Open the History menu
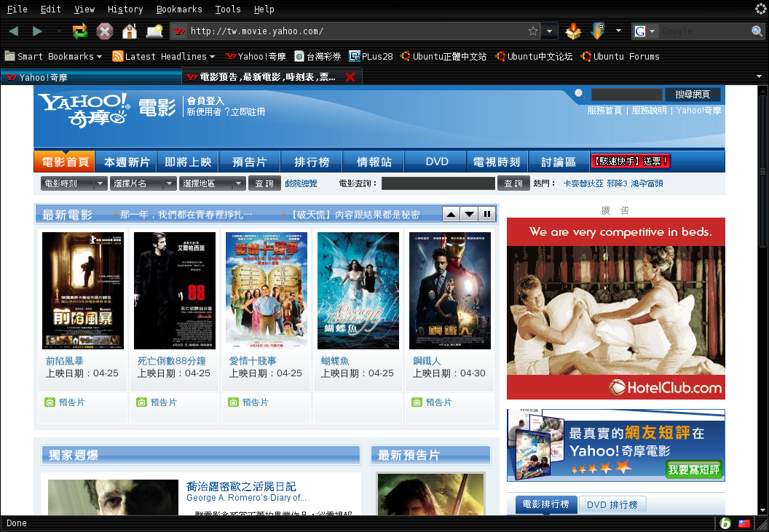This screenshot has width=769, height=532. click(x=125, y=9)
